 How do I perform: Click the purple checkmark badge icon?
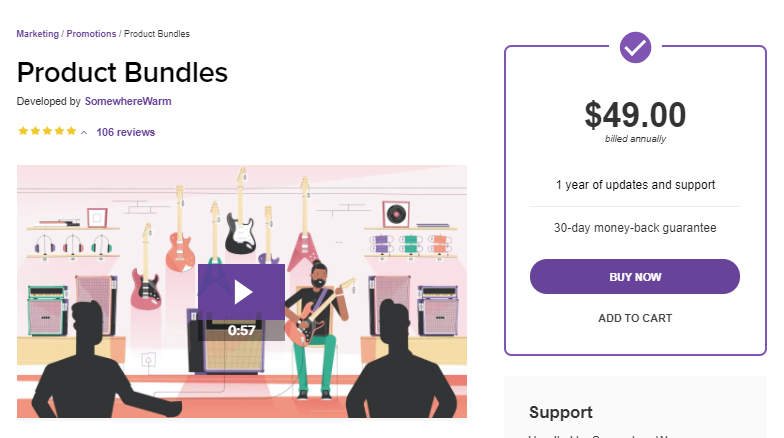click(x=636, y=46)
